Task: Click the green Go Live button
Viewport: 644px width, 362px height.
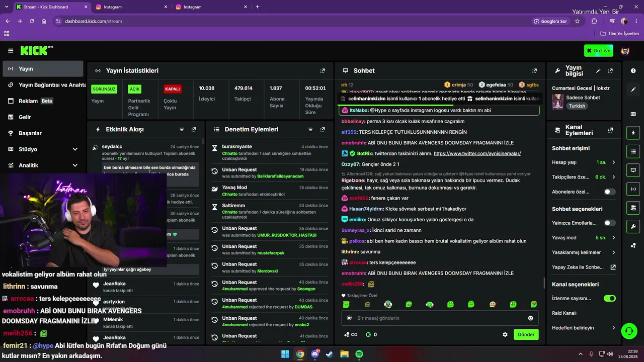Action: click(x=599, y=51)
